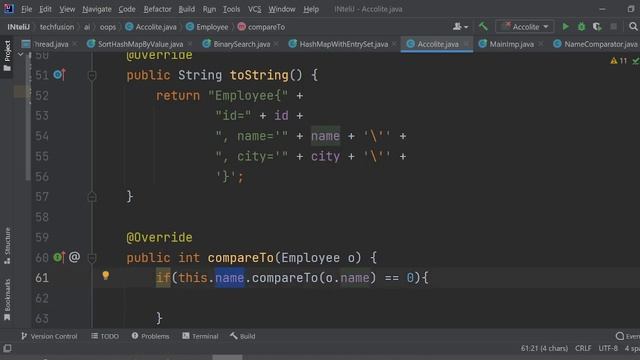Image resolution: width=640 pixels, height=360 pixels.
Task: Change CRLF line separator
Action: [x=583, y=349]
